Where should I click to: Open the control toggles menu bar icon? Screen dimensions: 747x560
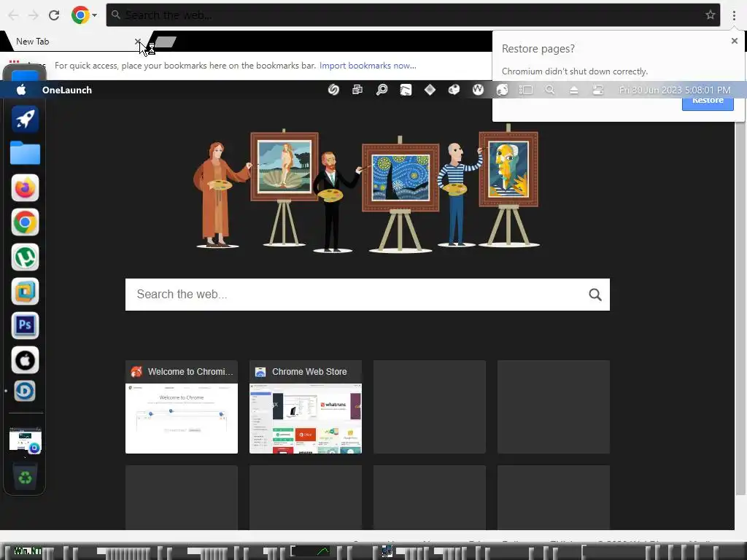click(x=598, y=90)
